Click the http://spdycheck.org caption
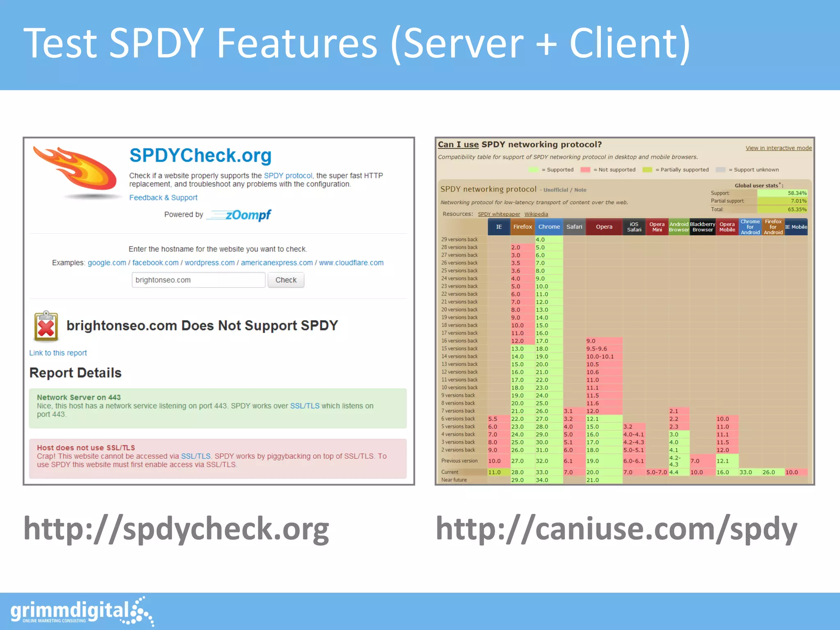This screenshot has height=630, width=840. point(176,529)
